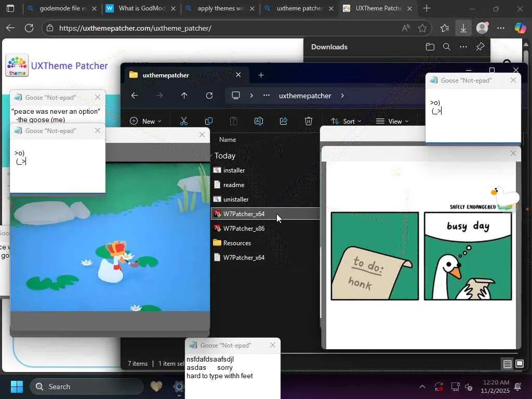
Task: Open a new Edge browser tab
Action: (427, 8)
